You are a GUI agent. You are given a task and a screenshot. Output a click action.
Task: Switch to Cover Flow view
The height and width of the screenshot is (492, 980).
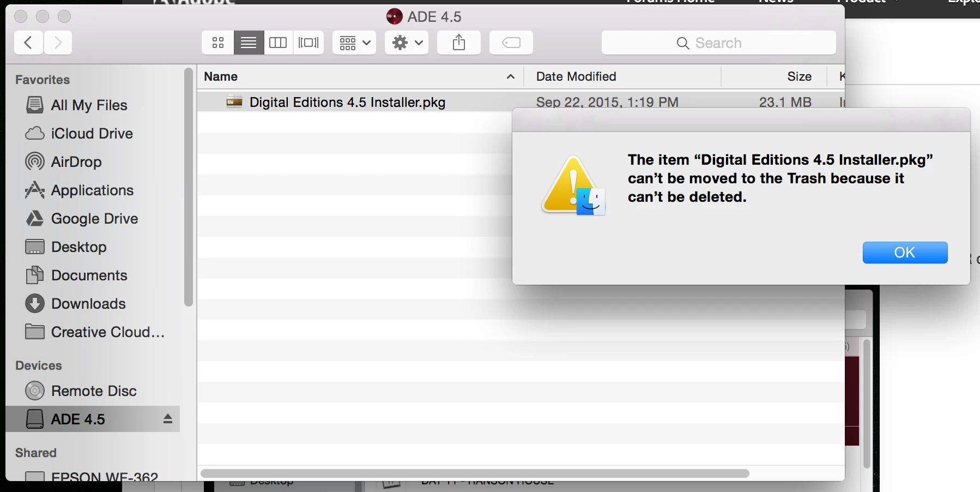tap(308, 43)
